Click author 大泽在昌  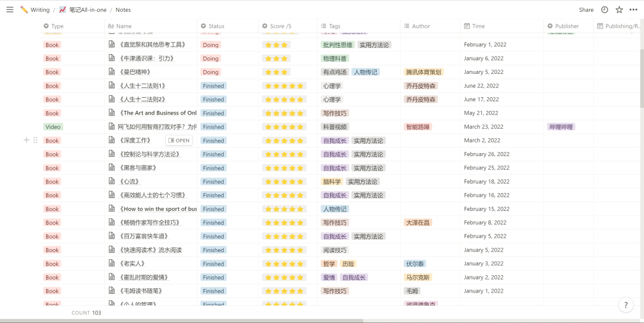click(x=417, y=222)
